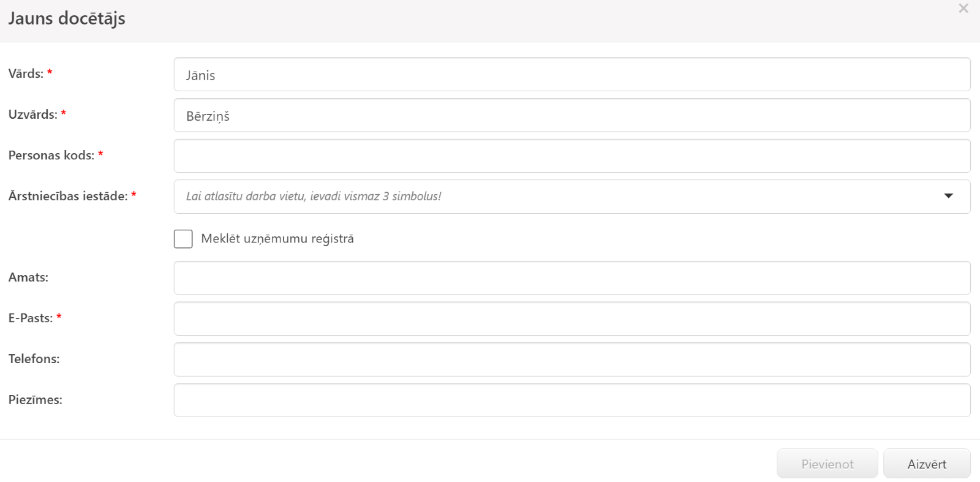Click the empty Personas kods input
The width and height of the screenshot is (980, 482).
pos(572,156)
